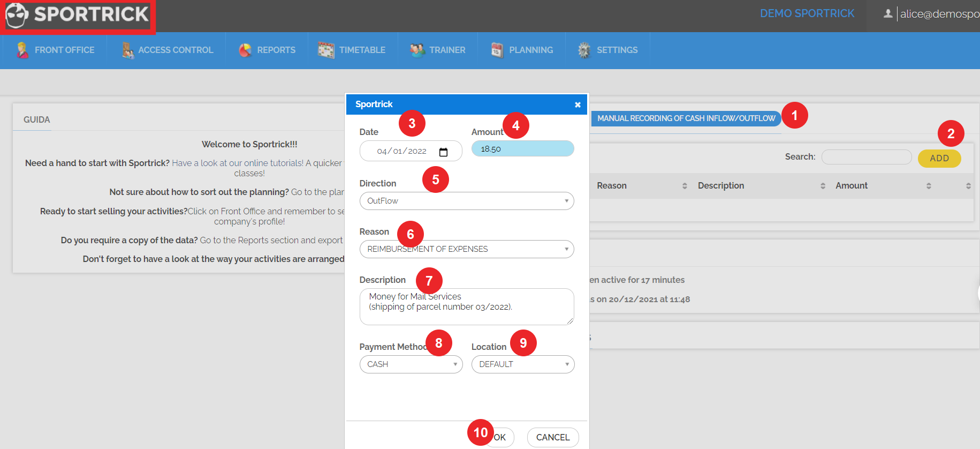Open the Reports menu
The height and width of the screenshot is (449, 980).
267,50
